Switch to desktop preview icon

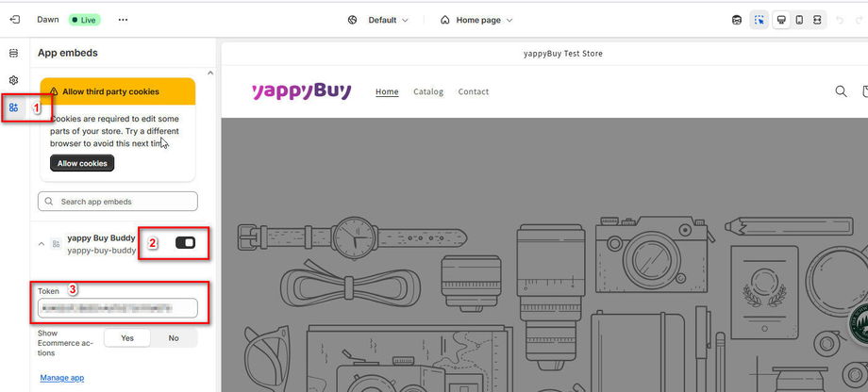(x=781, y=20)
